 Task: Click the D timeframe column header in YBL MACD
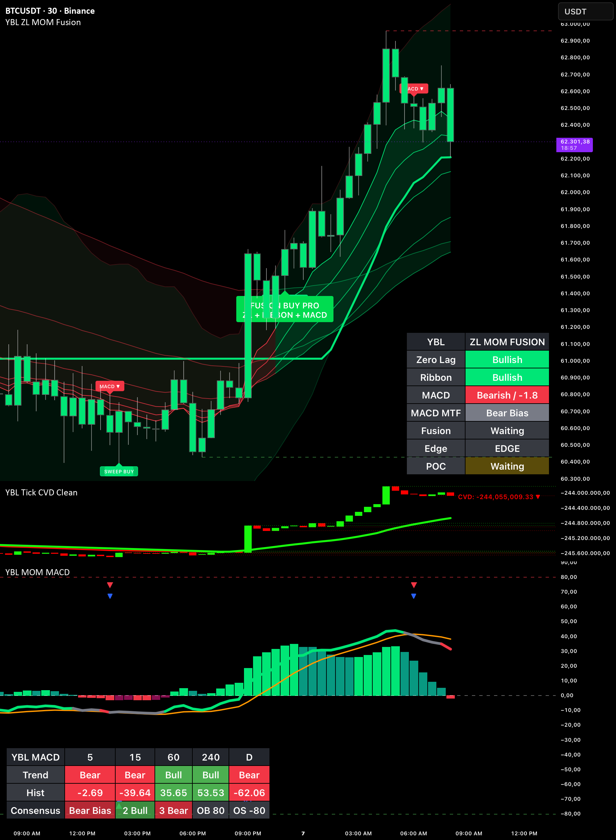pyautogui.click(x=249, y=757)
